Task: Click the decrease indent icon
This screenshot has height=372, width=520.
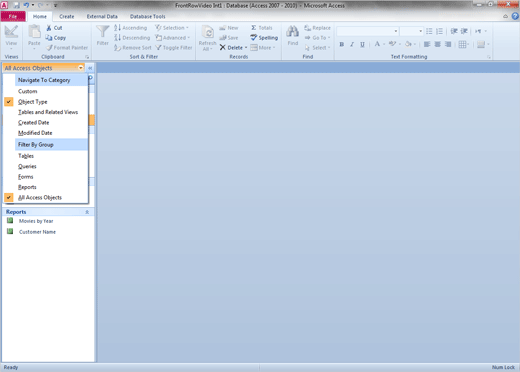Action: [454, 31]
